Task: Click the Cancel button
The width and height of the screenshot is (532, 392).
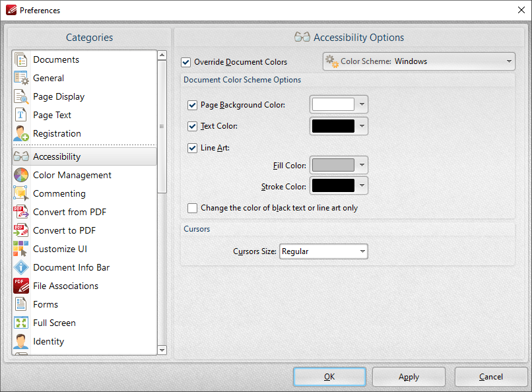Action: tap(491, 377)
